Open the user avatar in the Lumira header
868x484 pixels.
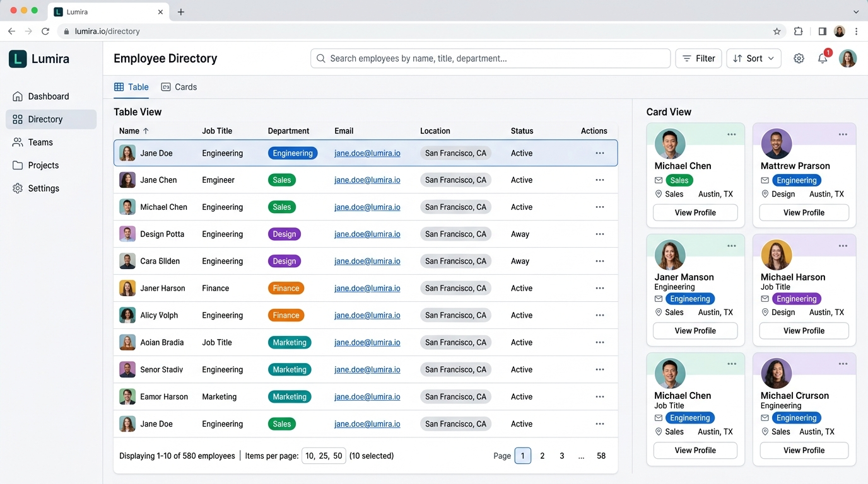(848, 59)
